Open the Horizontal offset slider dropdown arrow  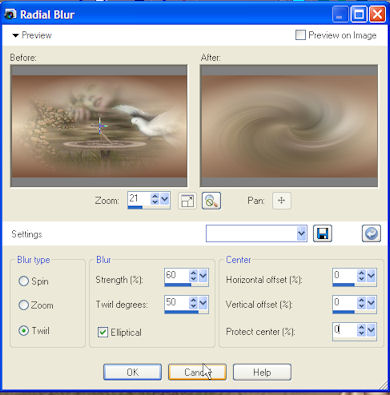tap(371, 276)
